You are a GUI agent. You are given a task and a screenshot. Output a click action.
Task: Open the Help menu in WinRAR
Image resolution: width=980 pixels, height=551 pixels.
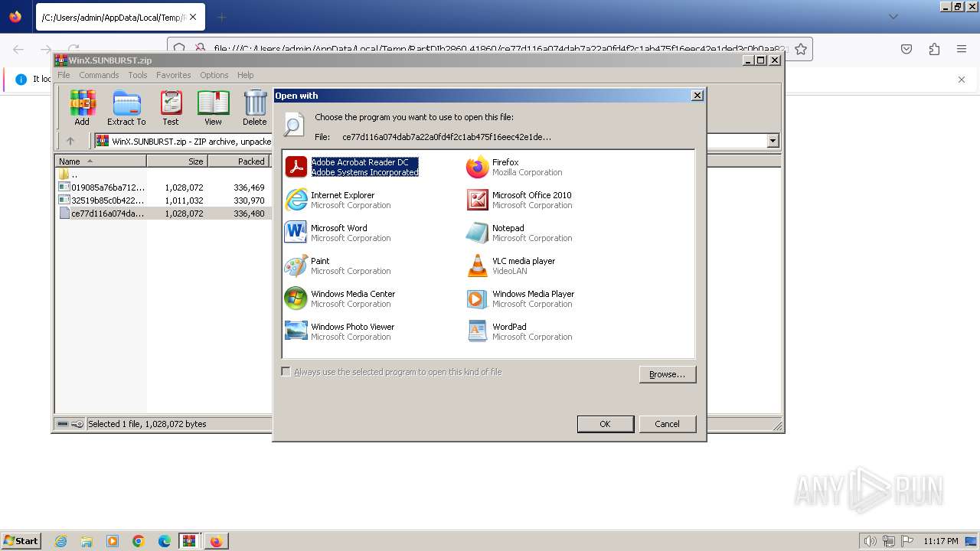[x=245, y=75]
